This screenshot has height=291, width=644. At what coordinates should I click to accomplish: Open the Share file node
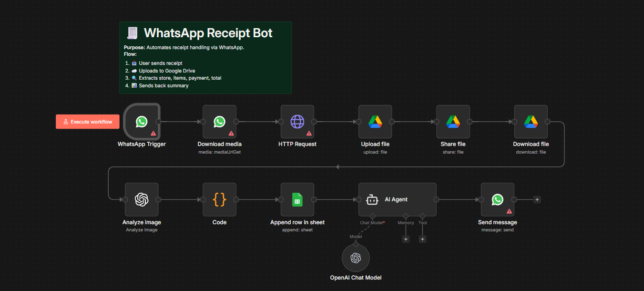point(453,122)
